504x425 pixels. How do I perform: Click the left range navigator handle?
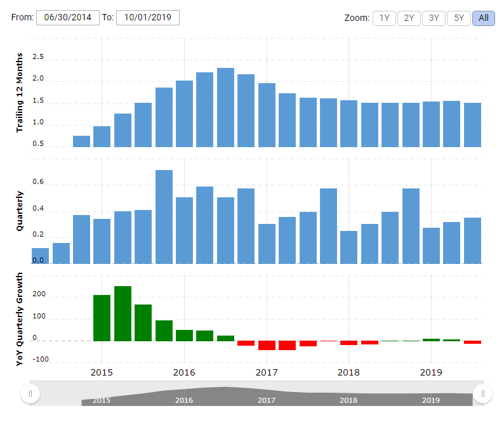coord(30,393)
